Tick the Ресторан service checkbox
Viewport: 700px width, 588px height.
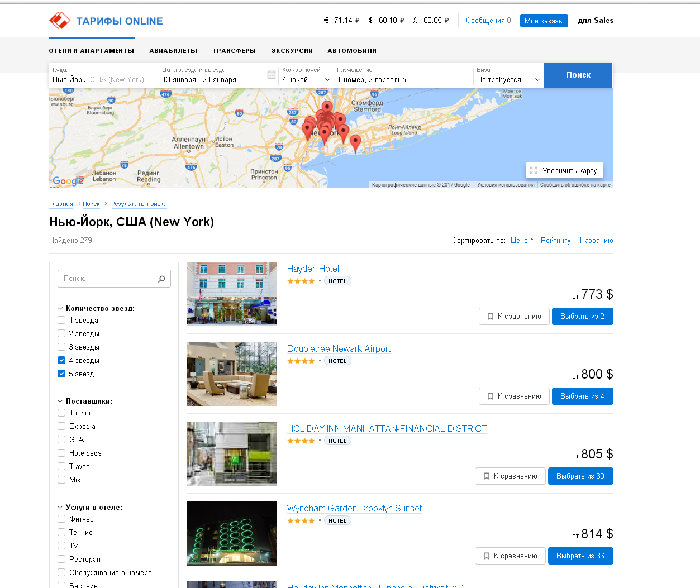click(x=61, y=560)
